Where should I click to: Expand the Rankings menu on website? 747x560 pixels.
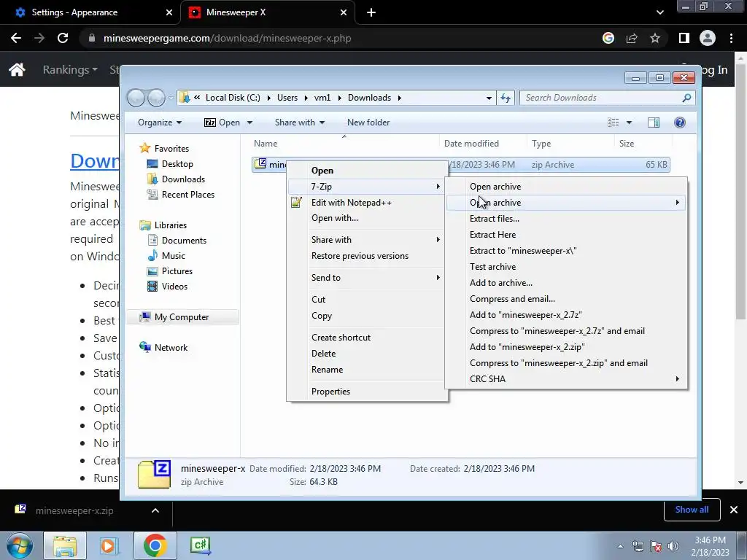70,69
